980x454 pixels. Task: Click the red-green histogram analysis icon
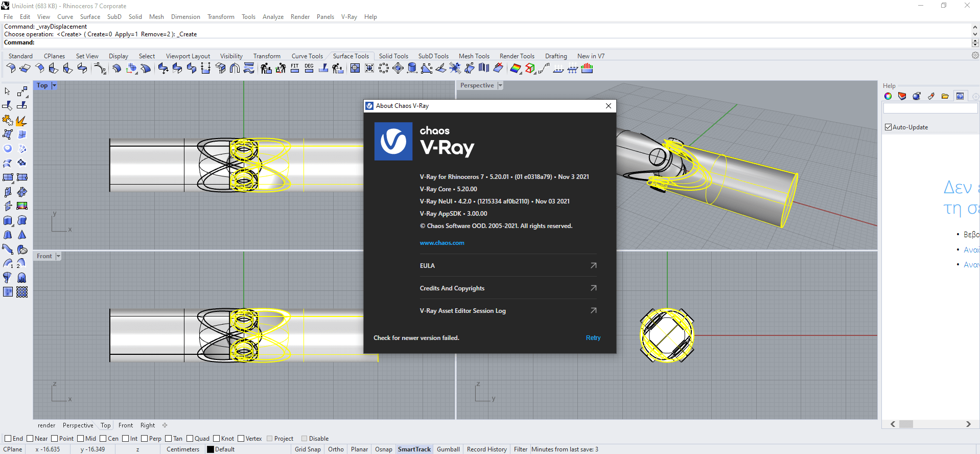[587, 69]
